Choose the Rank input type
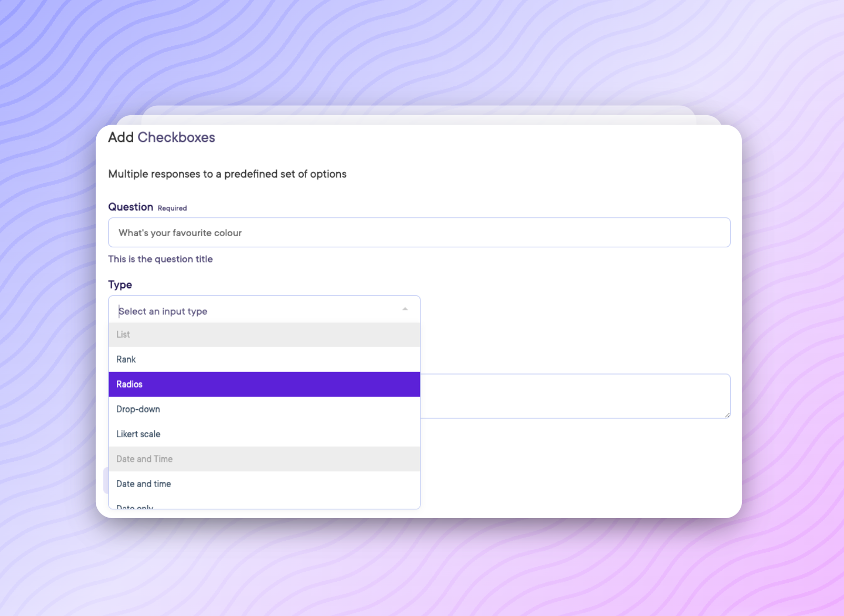This screenshot has width=844, height=616. click(264, 359)
